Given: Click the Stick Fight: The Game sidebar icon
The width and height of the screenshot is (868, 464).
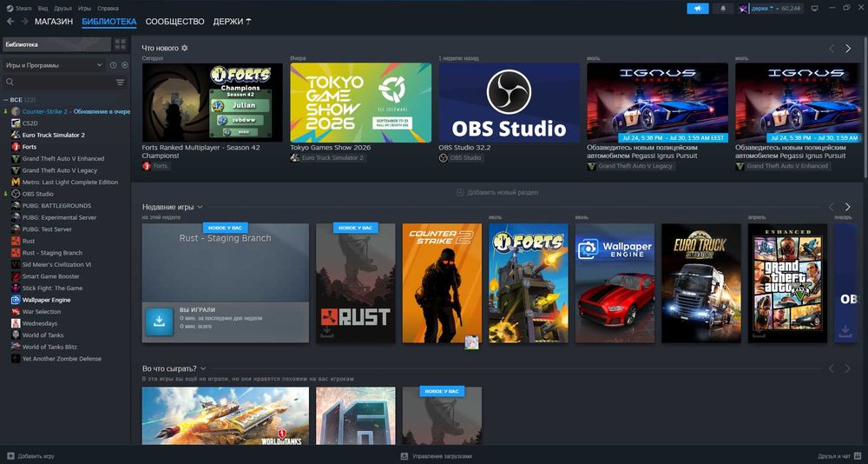Looking at the screenshot, I should [16, 288].
